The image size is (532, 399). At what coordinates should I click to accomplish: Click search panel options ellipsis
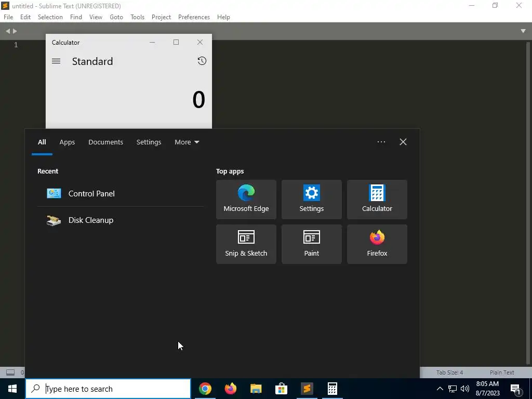[381, 142]
